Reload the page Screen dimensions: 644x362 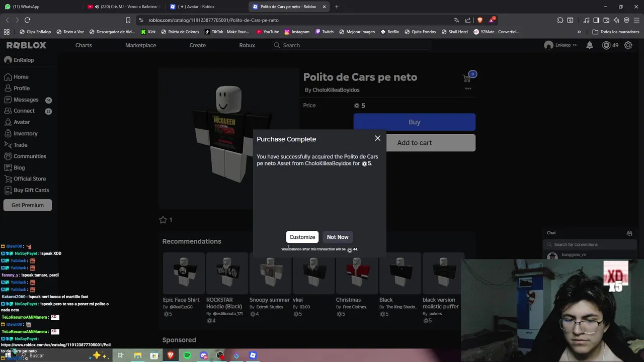tap(27, 20)
